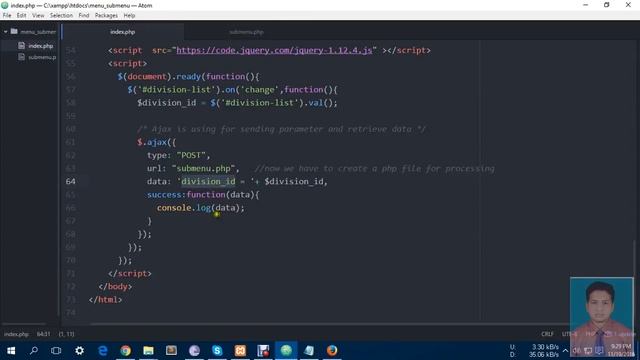
Task: Click the index.php file icon in sidebar
Action: [x=22, y=45]
